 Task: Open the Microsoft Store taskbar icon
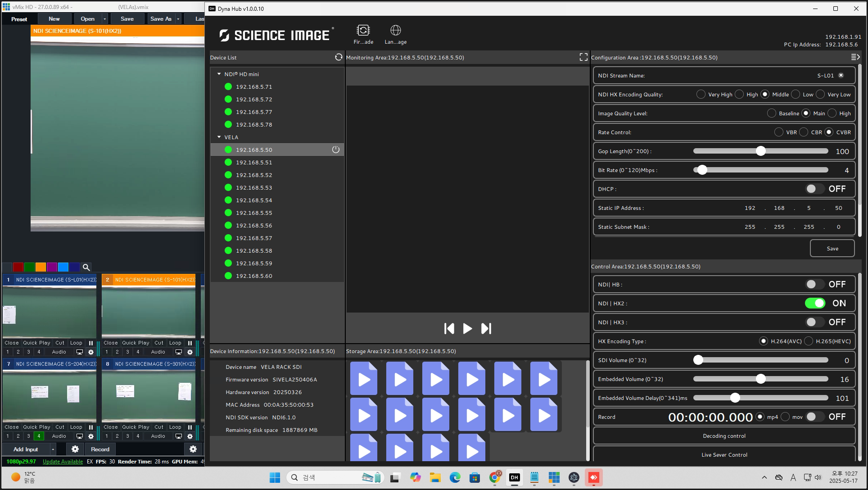(x=475, y=477)
